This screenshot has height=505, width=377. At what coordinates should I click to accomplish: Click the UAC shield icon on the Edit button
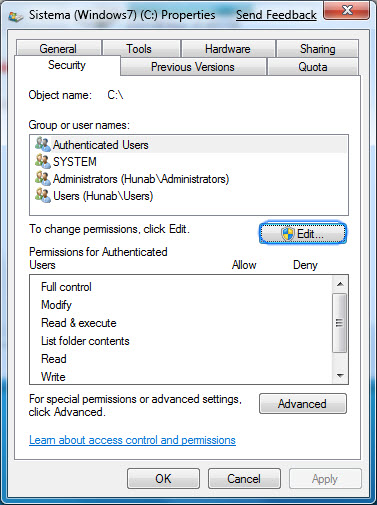287,234
